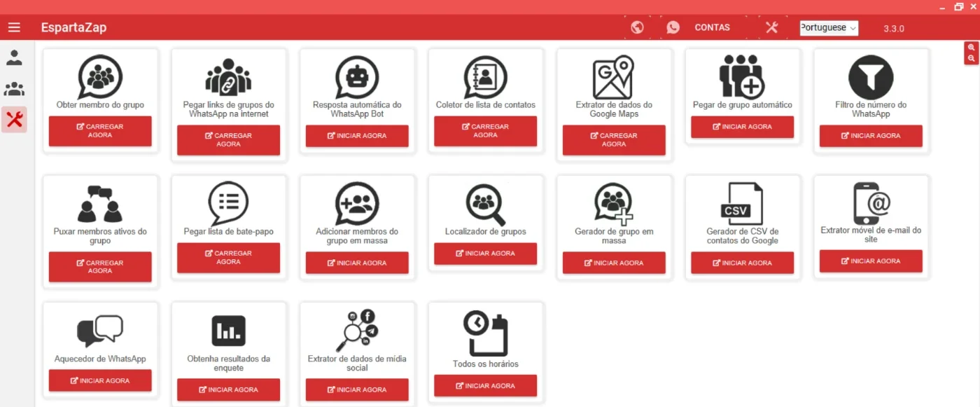Click the Localizador de grupos label
This screenshot has height=407, width=980.
pyautogui.click(x=485, y=232)
